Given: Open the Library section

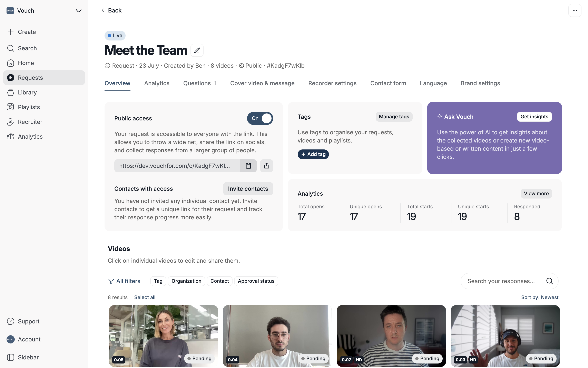Looking at the screenshot, I should (x=44, y=92).
